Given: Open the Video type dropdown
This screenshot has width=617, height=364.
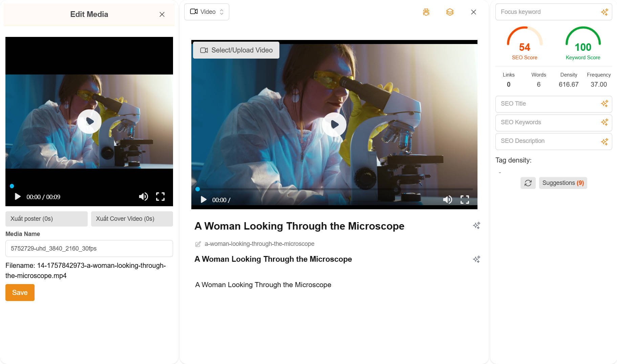Looking at the screenshot, I should point(207,12).
